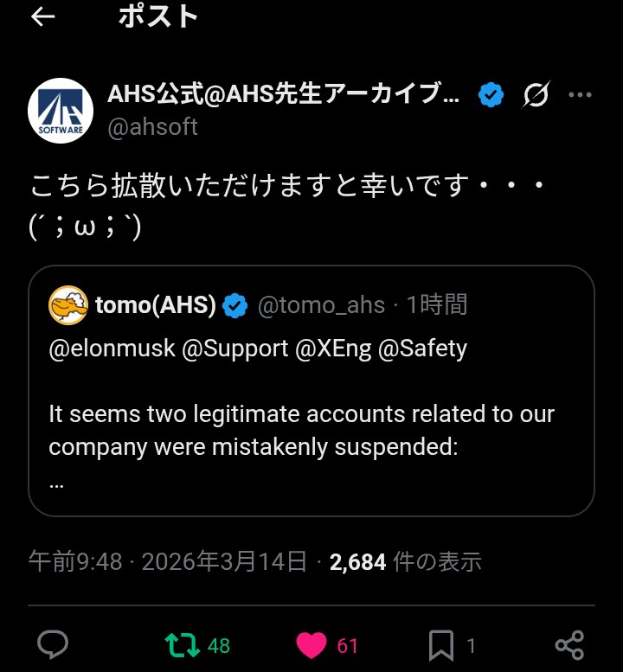Expand the truncated quoted post text
The width and height of the screenshot is (623, 672).
(x=57, y=484)
